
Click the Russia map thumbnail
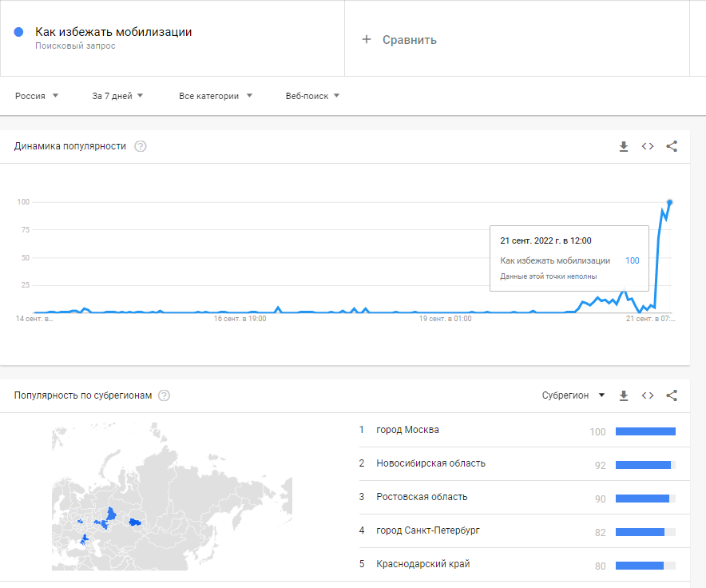point(172,495)
